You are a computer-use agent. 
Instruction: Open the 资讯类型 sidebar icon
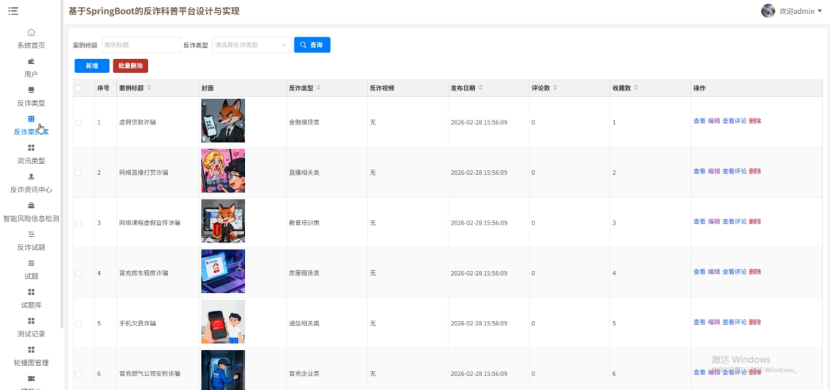[31, 148]
